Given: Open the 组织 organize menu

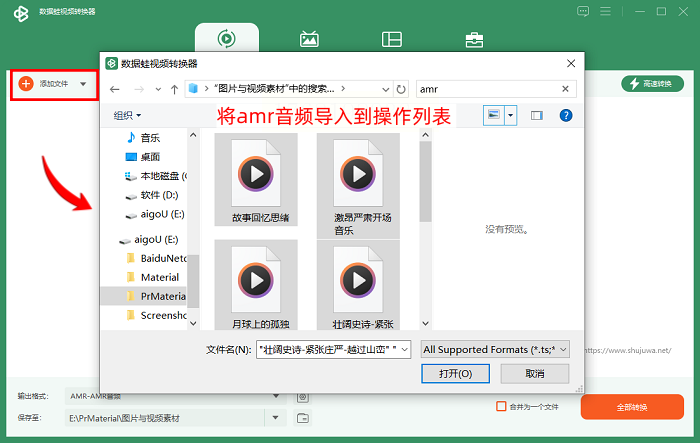Looking at the screenshot, I should [x=127, y=116].
